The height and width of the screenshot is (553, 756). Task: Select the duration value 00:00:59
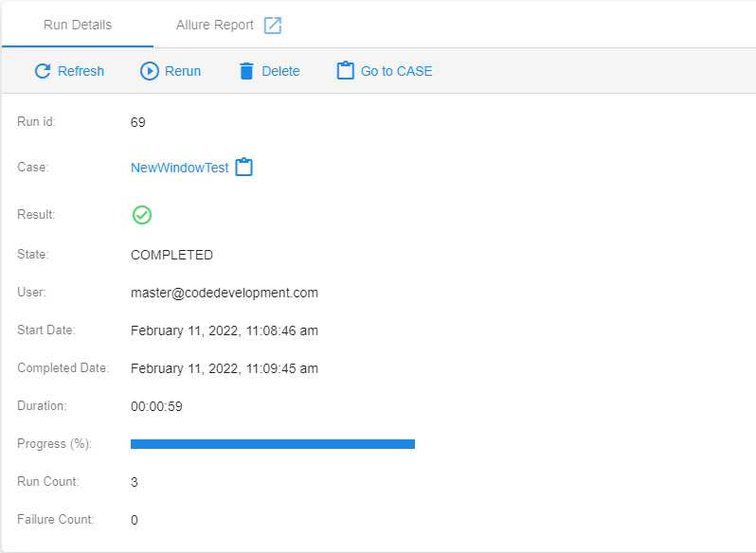(156, 406)
